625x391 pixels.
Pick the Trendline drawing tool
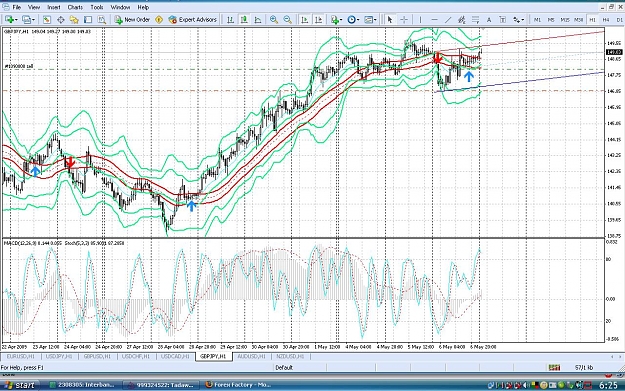pos(448,20)
